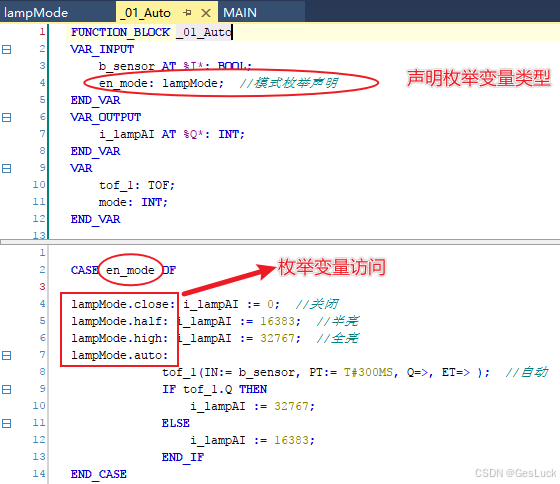This screenshot has width=560, height=484.
Task: Click the lampMode.auto case label
Action: (x=119, y=355)
